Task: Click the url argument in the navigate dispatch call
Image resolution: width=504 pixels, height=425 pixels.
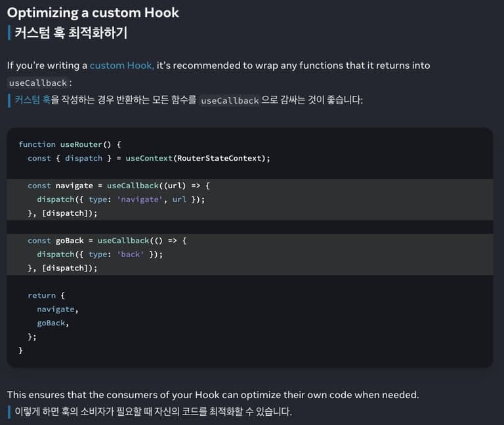Action: [x=179, y=199]
